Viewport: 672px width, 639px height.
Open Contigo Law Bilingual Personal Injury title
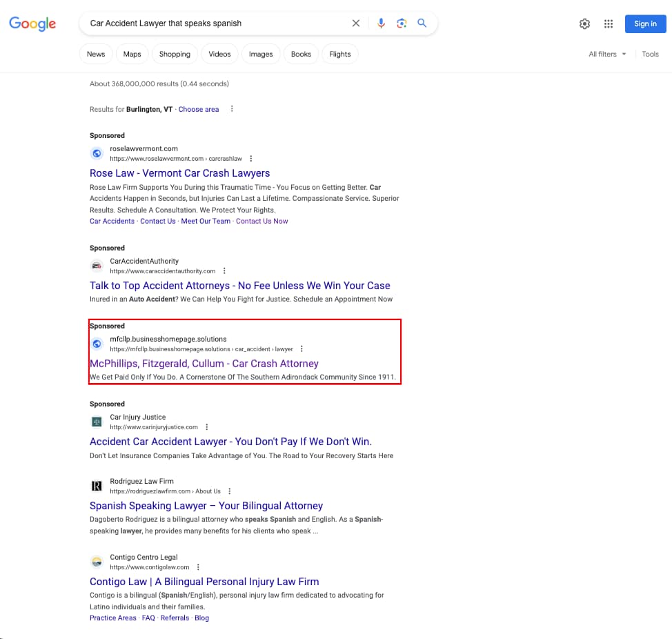coord(204,582)
